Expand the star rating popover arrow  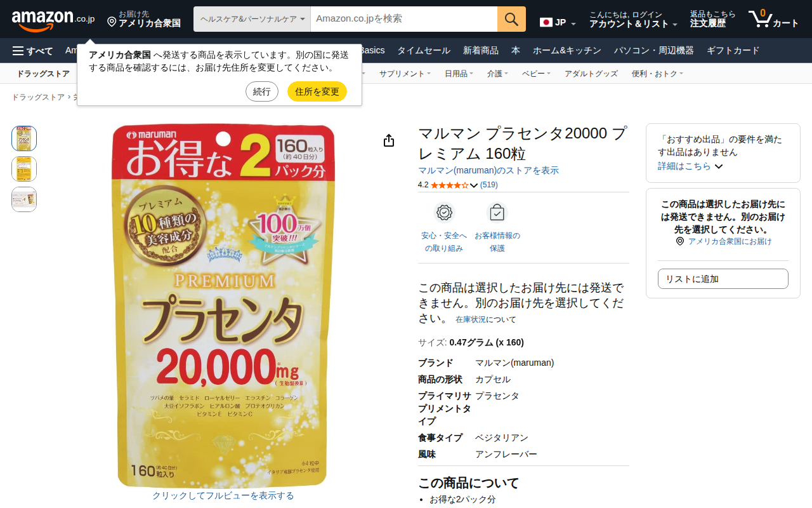[x=473, y=185]
